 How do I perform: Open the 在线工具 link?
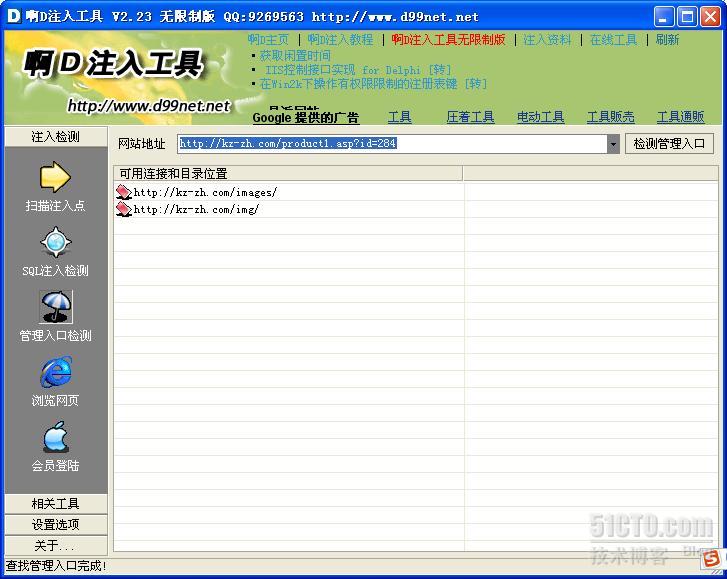613,40
